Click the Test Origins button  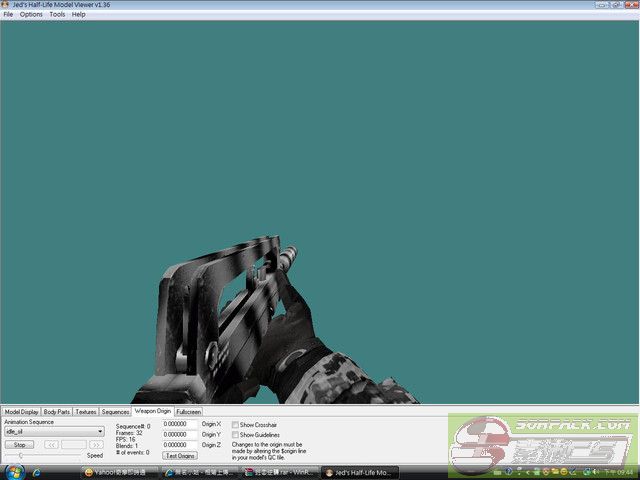point(180,455)
